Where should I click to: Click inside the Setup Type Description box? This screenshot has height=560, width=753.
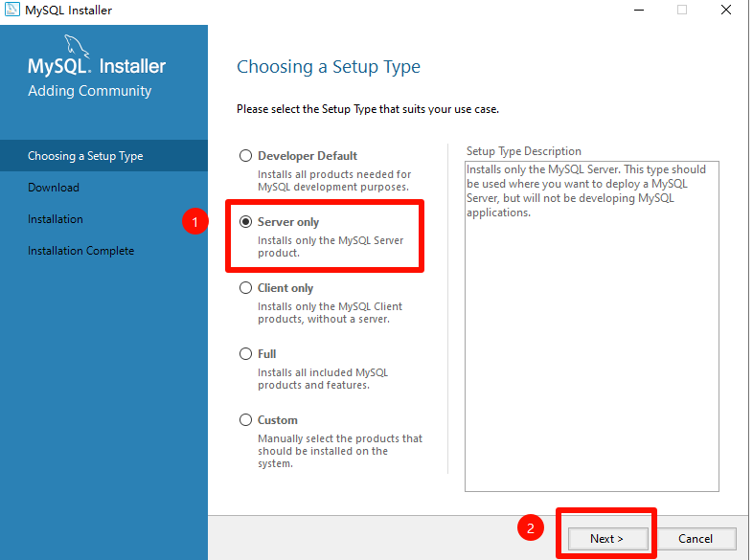tap(592, 326)
